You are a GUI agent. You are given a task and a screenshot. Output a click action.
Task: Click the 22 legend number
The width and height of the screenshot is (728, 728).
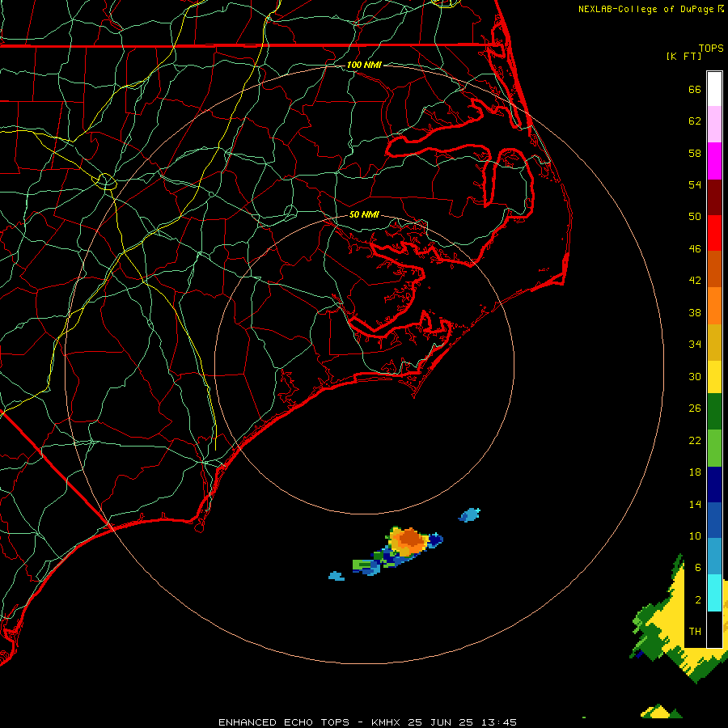pos(695,440)
